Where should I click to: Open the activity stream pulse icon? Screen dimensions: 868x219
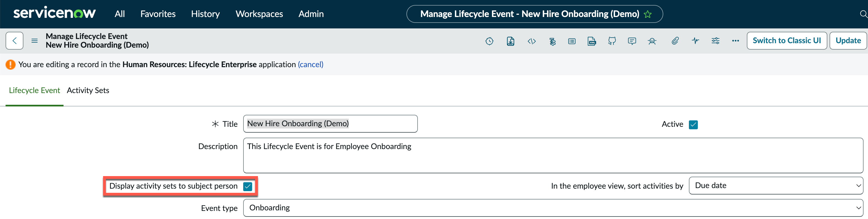point(695,41)
